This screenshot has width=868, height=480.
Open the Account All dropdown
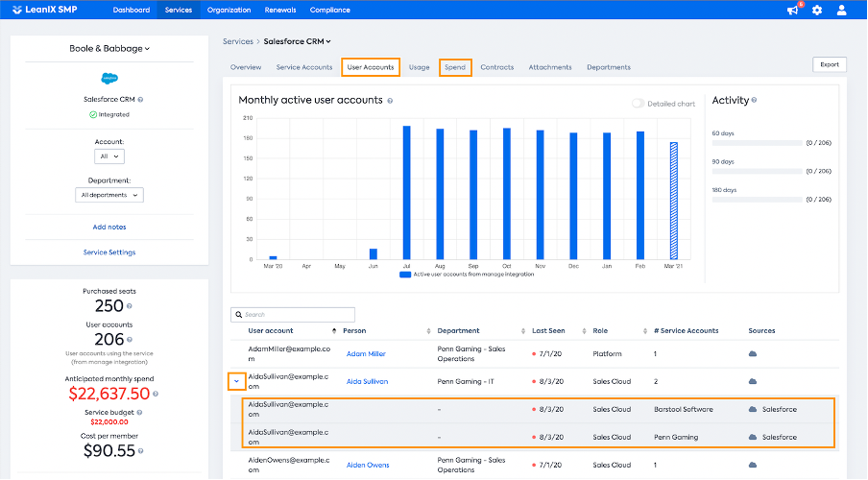tap(109, 156)
